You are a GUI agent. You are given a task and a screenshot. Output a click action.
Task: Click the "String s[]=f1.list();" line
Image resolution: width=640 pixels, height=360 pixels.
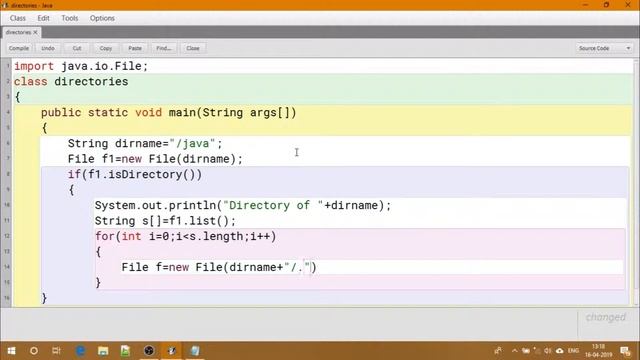[165, 221]
